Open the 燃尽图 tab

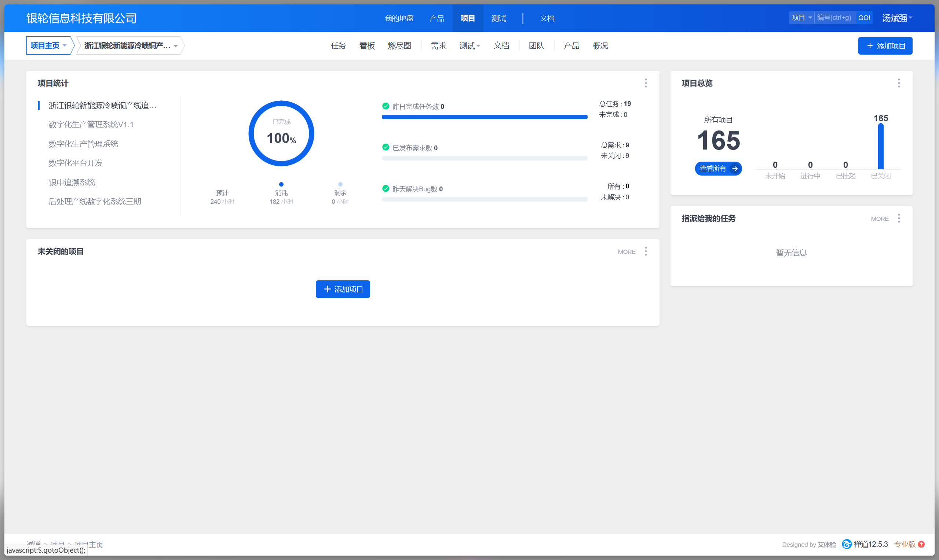(x=399, y=46)
